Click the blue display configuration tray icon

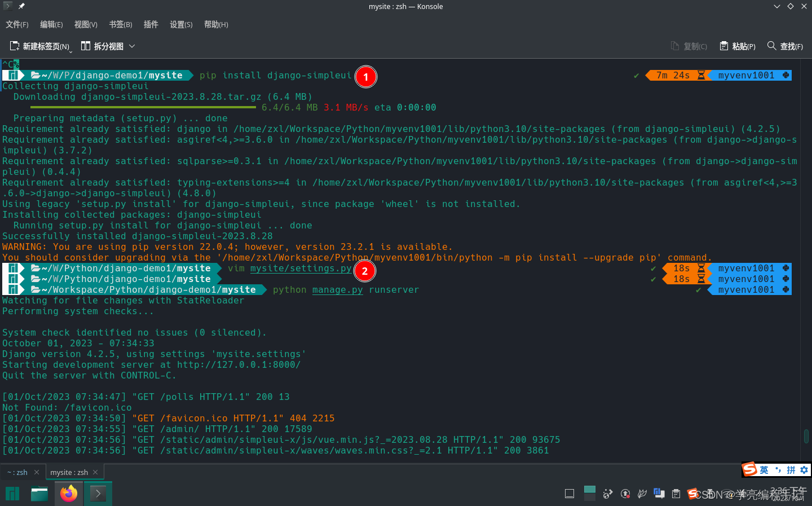tap(659, 494)
